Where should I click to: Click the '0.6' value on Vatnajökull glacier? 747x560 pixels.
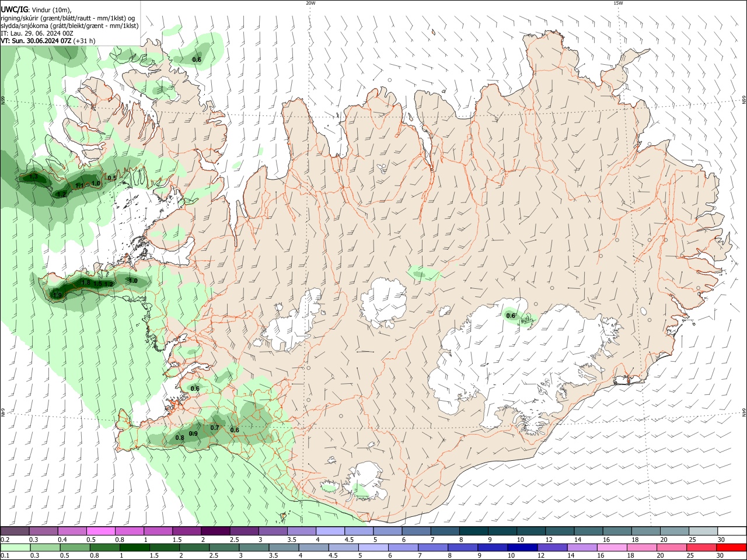[511, 316]
